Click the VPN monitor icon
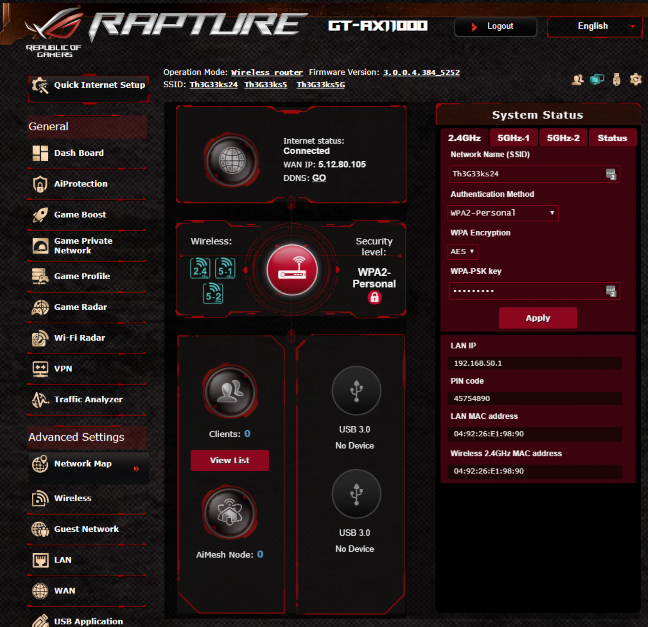Screen dimensions: 648x627 40,369
